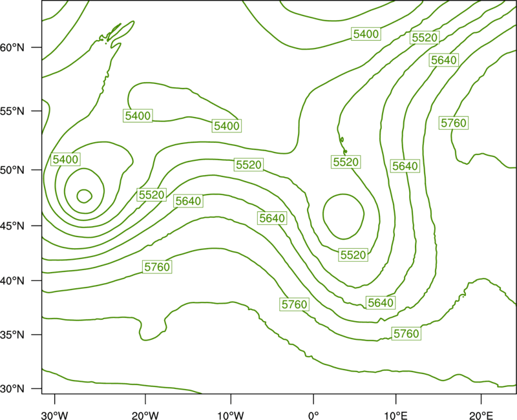Select the 10°W longitude axis label
This screenshot has width=517, height=420.
point(231,415)
